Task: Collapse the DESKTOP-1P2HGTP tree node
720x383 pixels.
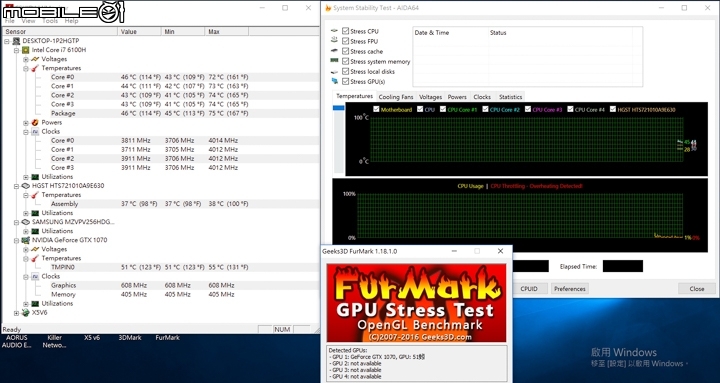Action: point(7,41)
